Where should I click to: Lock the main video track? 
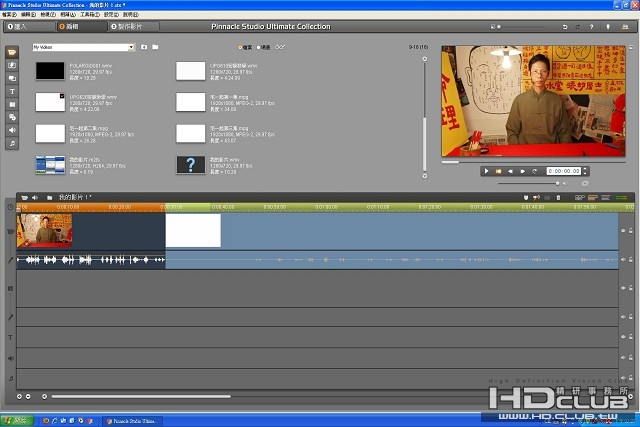(x=631, y=231)
